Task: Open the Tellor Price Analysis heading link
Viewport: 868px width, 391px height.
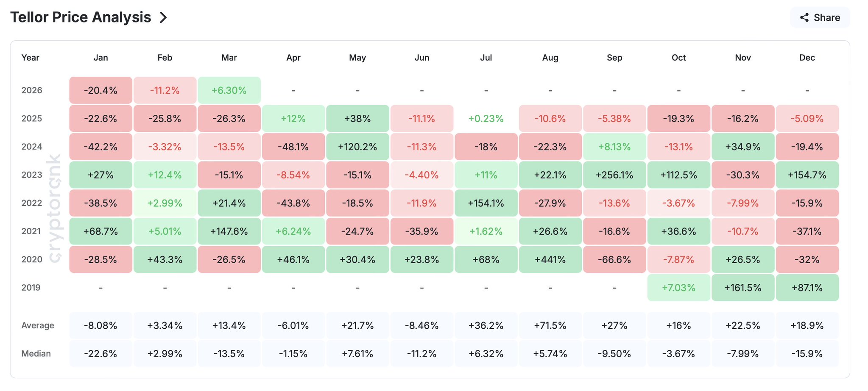Action: click(81, 18)
